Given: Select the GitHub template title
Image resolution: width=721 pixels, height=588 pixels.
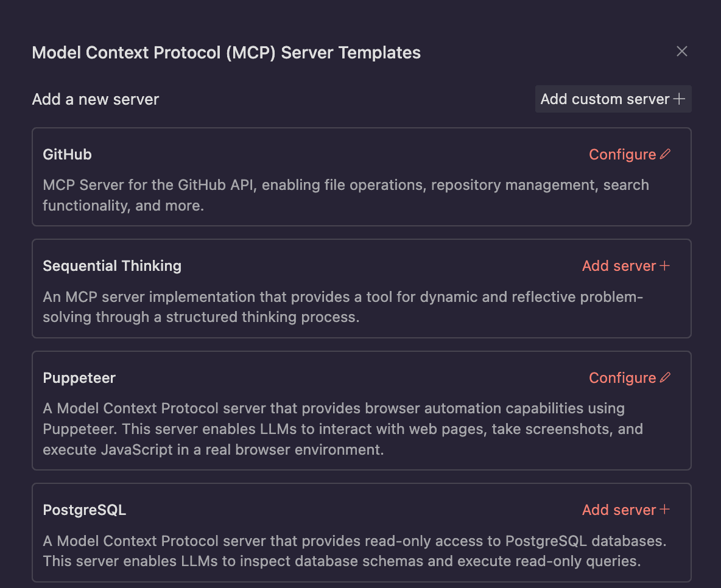Looking at the screenshot, I should coord(68,155).
